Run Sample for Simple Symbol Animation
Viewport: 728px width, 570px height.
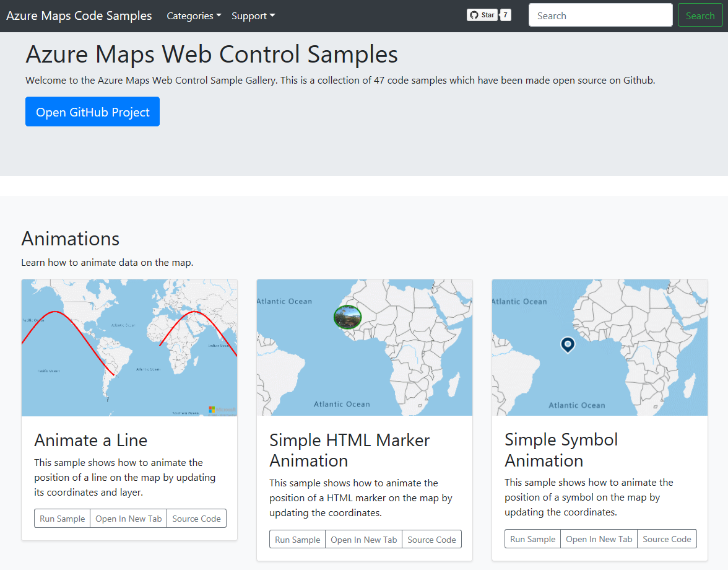coord(532,539)
